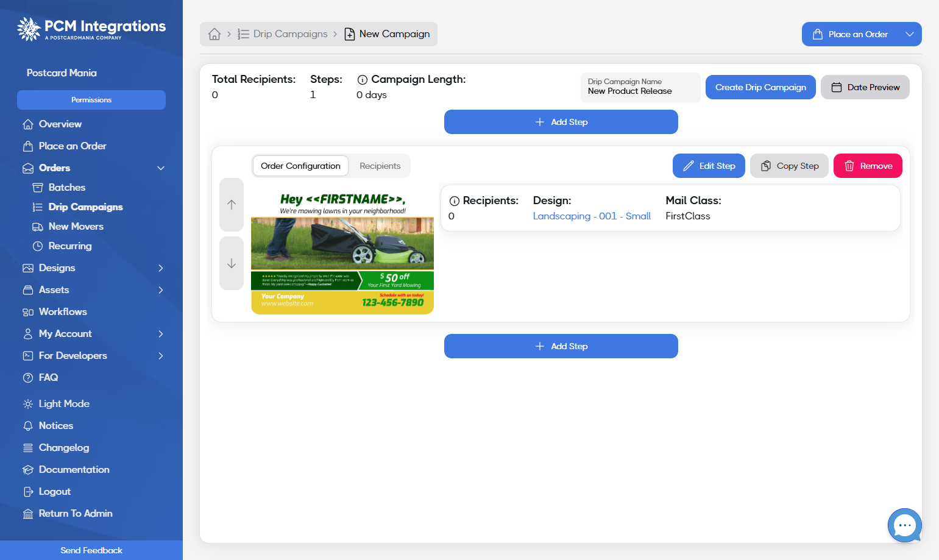
Task: Open Drip Campaigns breadcrumb link
Action: click(x=283, y=34)
